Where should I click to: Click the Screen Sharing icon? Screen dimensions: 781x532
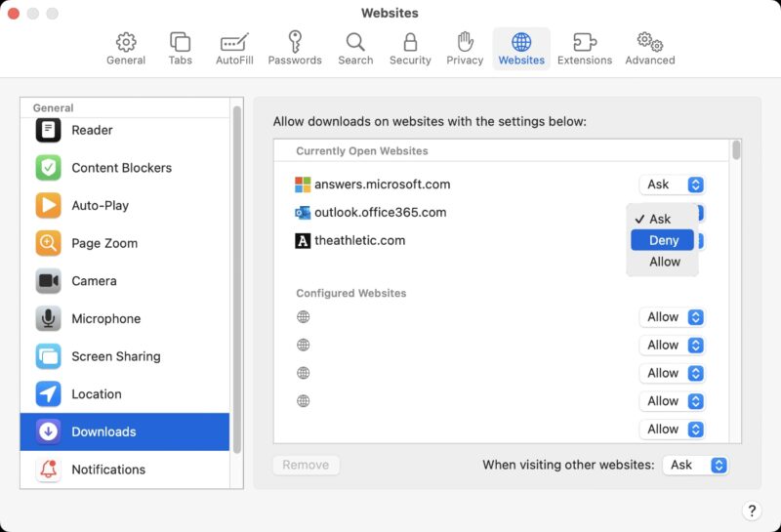coord(49,356)
